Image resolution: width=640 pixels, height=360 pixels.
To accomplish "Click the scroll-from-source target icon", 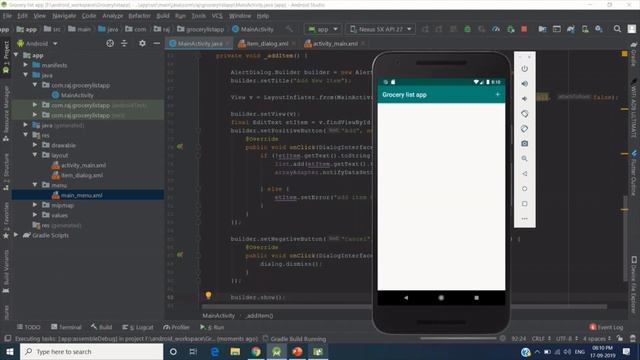I will point(110,43).
